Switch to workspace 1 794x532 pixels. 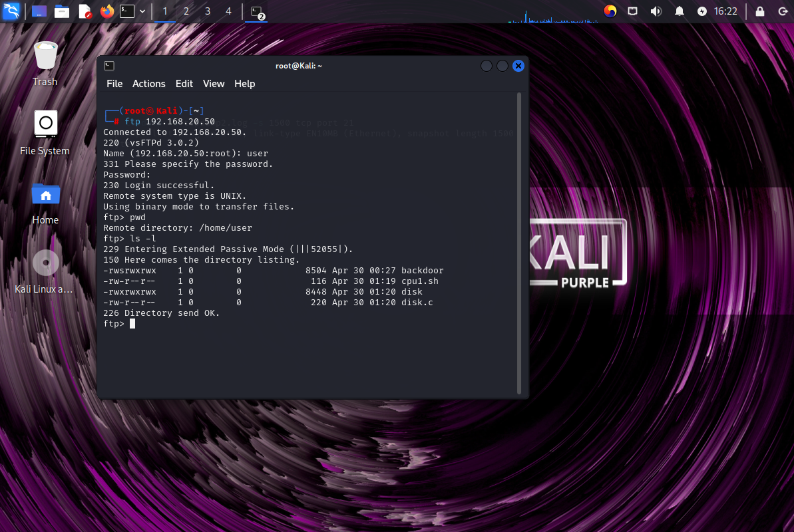[x=165, y=11]
